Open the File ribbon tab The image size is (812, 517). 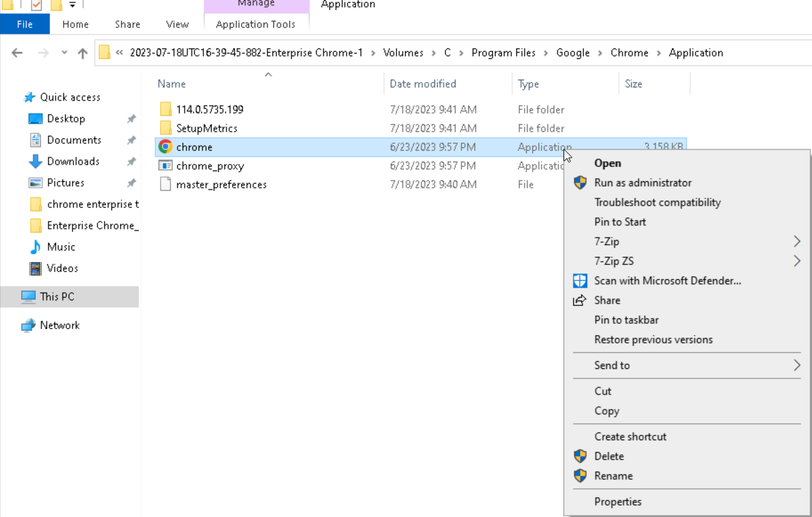(25, 24)
